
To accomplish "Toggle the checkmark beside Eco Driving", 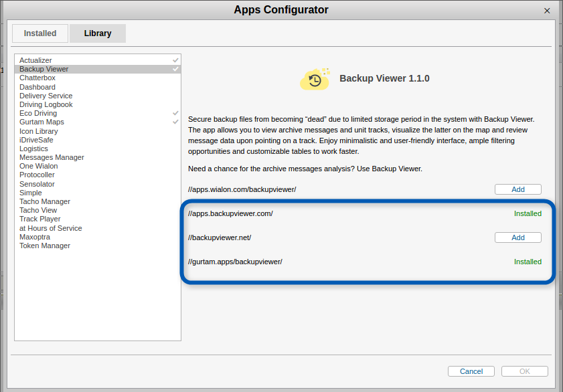I will [x=176, y=113].
